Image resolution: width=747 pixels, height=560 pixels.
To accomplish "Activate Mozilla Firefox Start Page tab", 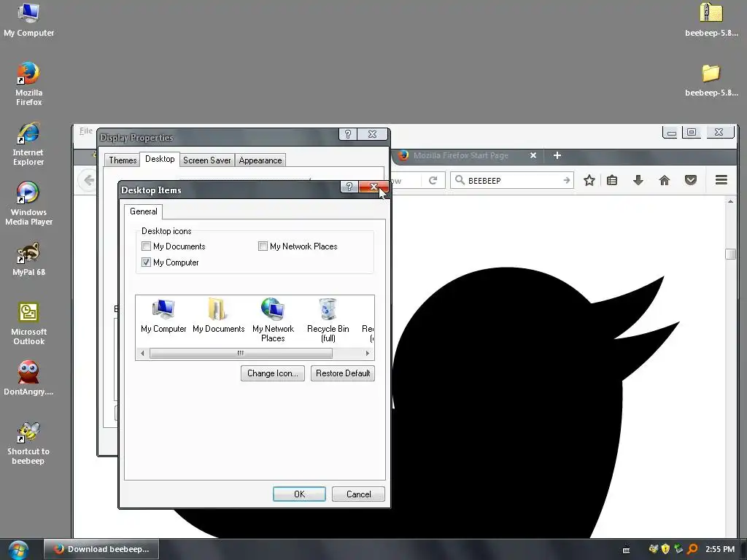I will pyautogui.click(x=460, y=155).
